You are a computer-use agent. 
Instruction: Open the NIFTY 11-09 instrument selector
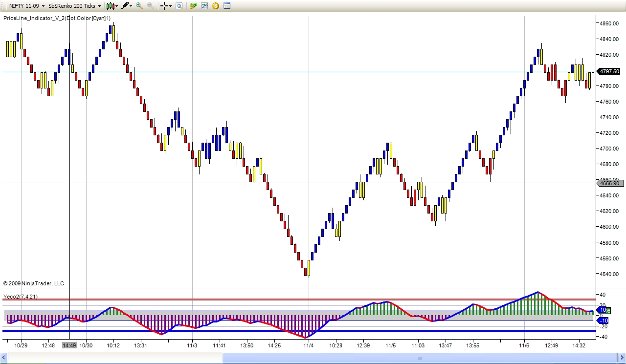click(x=27, y=6)
